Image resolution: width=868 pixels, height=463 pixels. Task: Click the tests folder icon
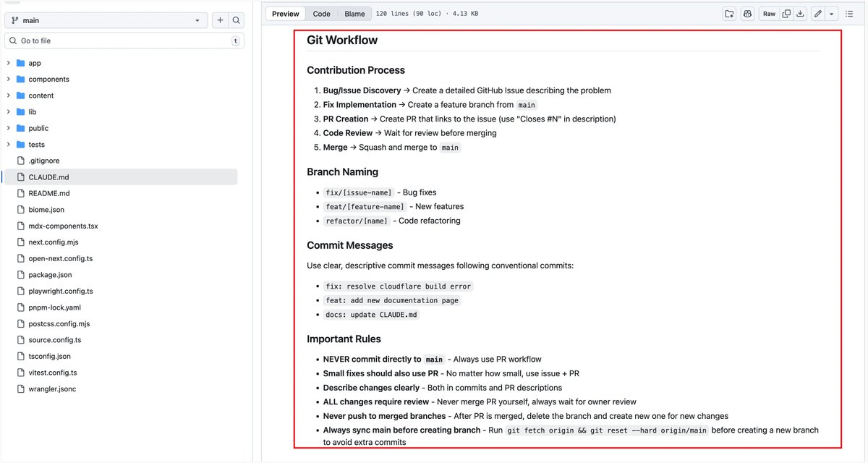20,145
